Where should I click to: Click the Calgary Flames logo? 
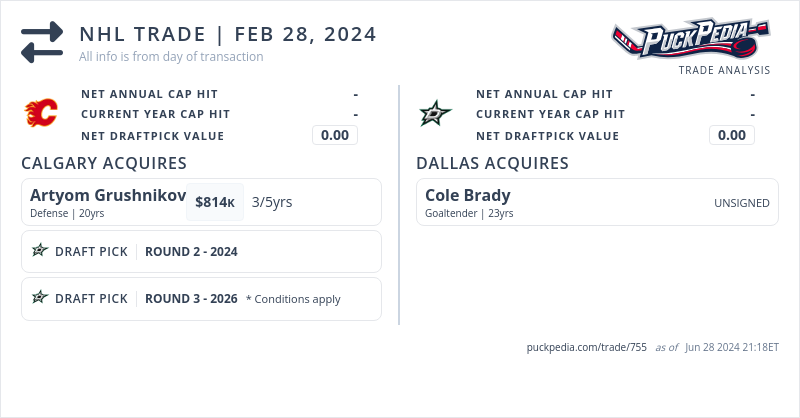[41, 113]
